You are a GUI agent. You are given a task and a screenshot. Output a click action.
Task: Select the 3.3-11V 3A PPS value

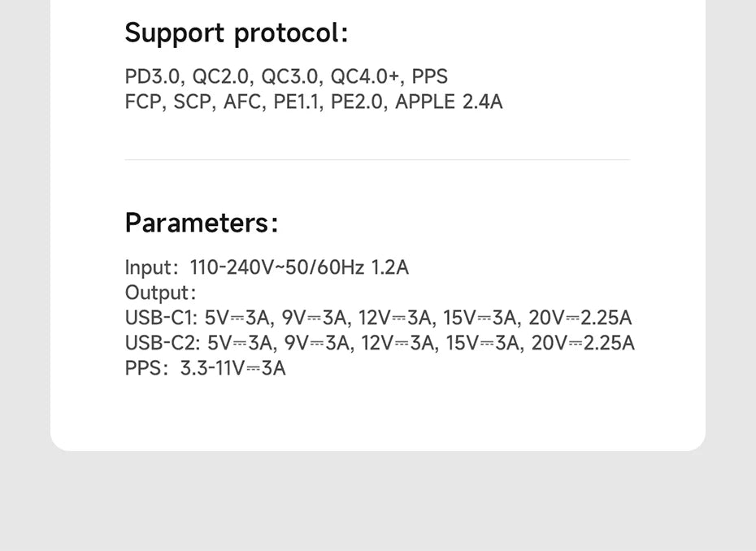[x=232, y=368]
